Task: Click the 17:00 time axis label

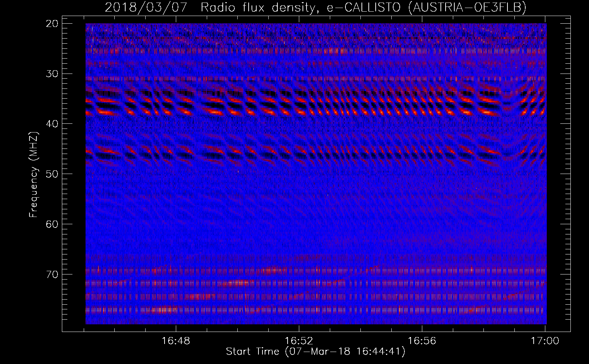Action: [545, 341]
